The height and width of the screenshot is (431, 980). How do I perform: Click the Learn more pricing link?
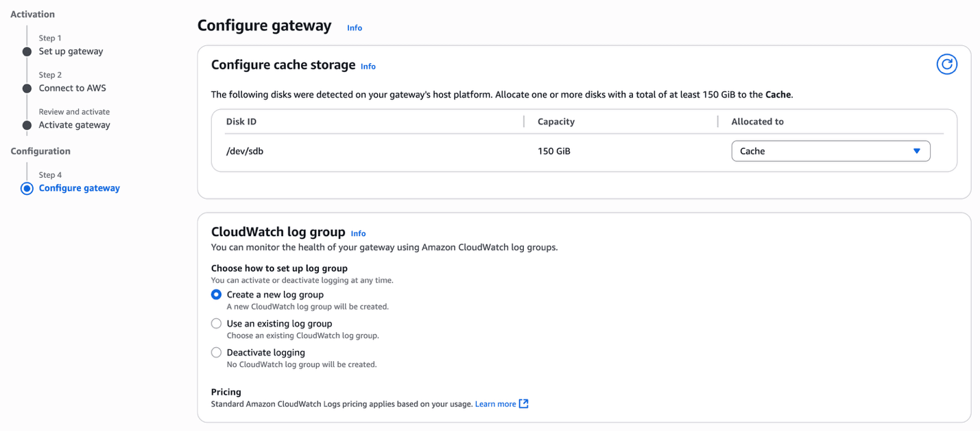click(x=495, y=404)
